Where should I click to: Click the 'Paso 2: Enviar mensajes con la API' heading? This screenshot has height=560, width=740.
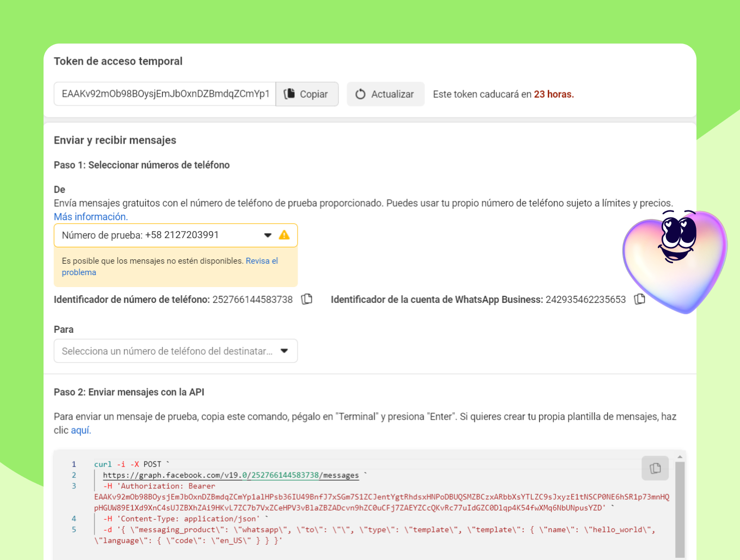[x=129, y=392]
